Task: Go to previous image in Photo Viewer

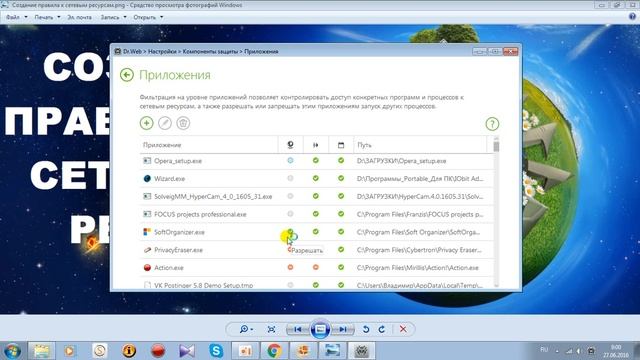Action: (298, 329)
